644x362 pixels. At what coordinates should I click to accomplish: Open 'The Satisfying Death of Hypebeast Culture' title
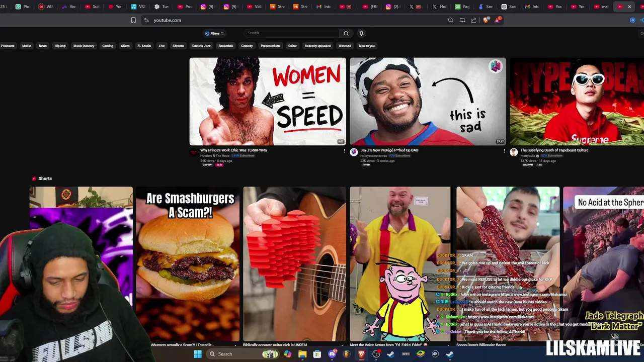(x=554, y=150)
